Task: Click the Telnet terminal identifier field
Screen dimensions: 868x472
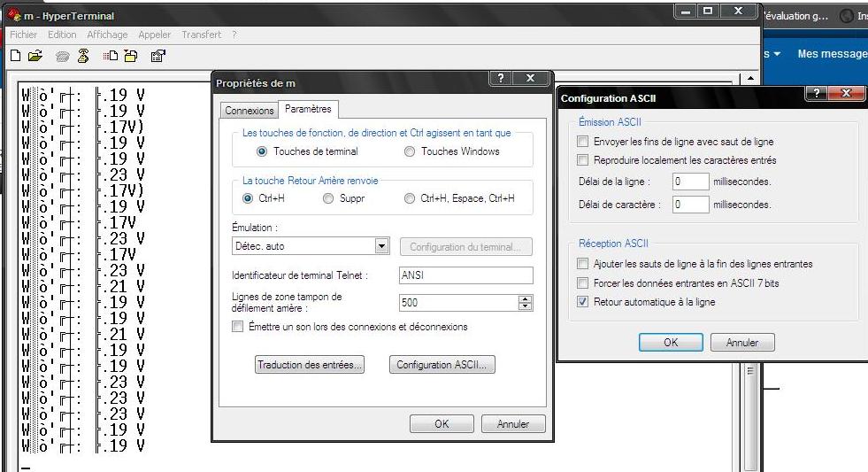Action: pos(466,275)
